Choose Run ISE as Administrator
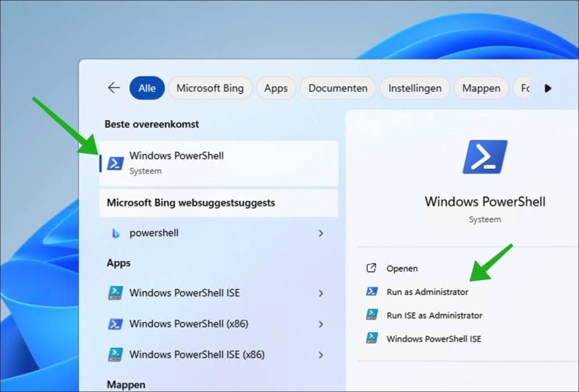 (434, 315)
